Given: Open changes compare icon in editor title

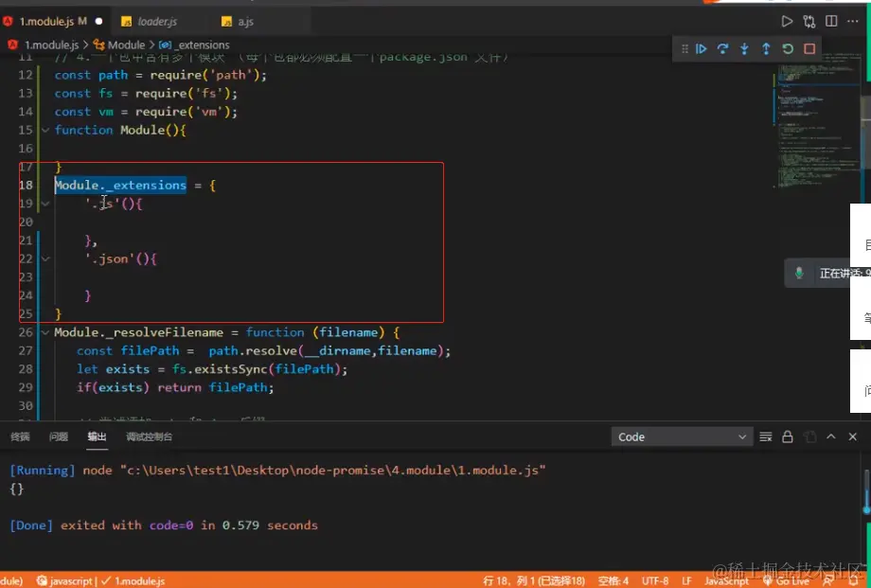Looking at the screenshot, I should coord(809,21).
